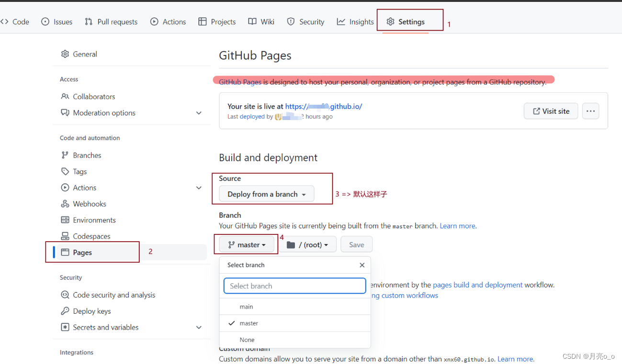The image size is (622, 364).
Task: Click the key icon beside Deploy keys
Action: coord(65,311)
